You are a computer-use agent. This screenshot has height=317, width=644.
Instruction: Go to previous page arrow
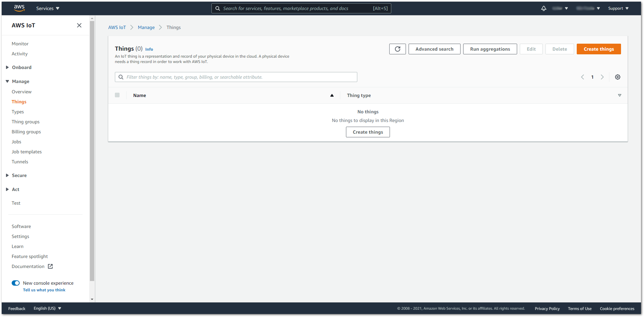pos(582,77)
